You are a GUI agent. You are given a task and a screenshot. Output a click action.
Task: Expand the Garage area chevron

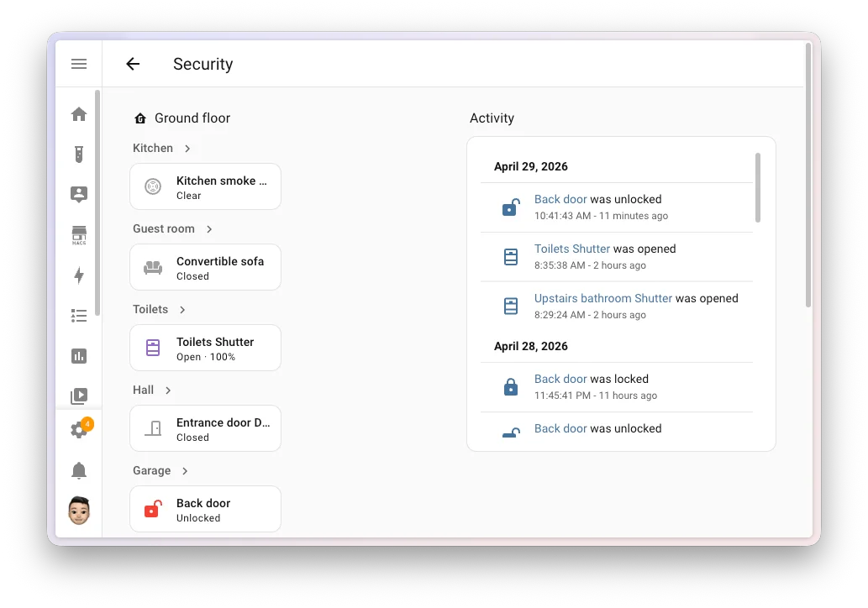tap(185, 471)
